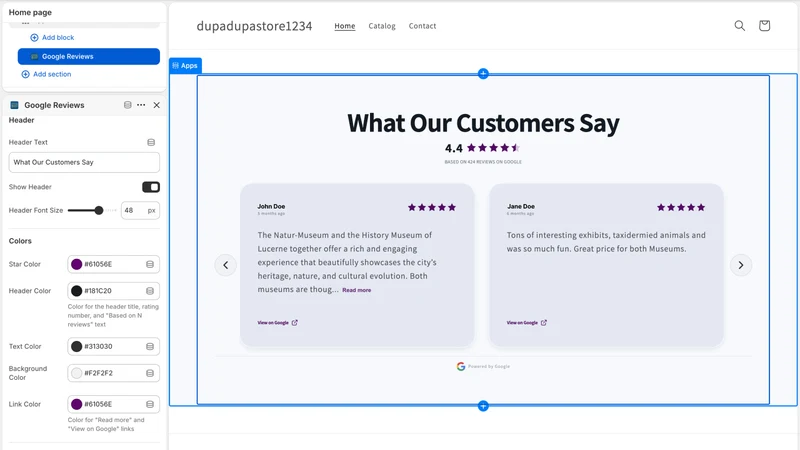Open the three-dot menu in Google Reviews panel
Viewport: 800px width, 450px height.
point(141,105)
